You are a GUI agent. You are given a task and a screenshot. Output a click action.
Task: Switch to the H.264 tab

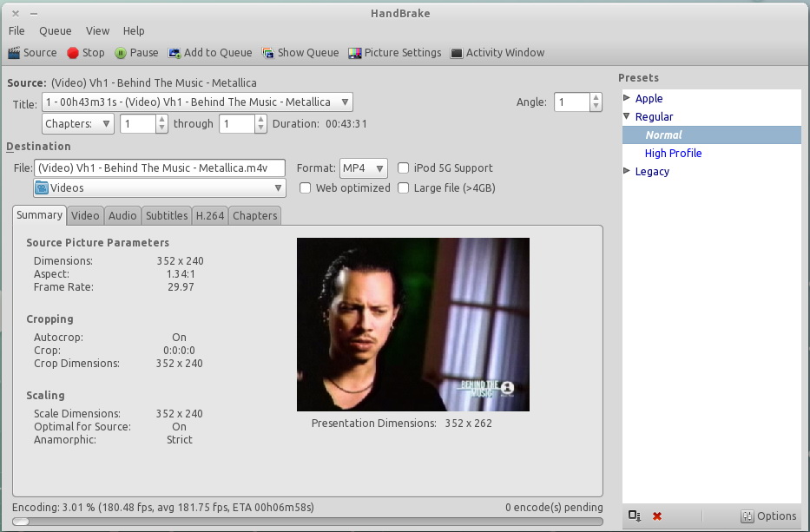point(210,216)
